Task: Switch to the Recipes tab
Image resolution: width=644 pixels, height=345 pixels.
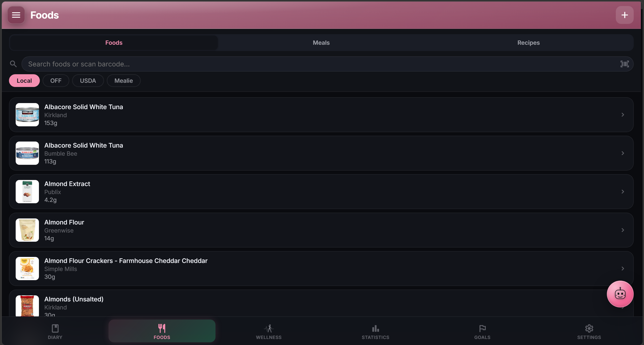Action: [529, 43]
